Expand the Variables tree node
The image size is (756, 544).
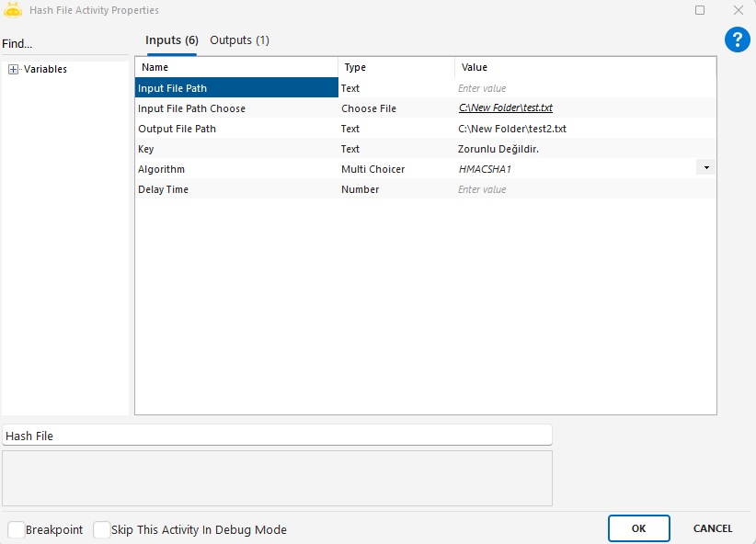click(x=13, y=69)
